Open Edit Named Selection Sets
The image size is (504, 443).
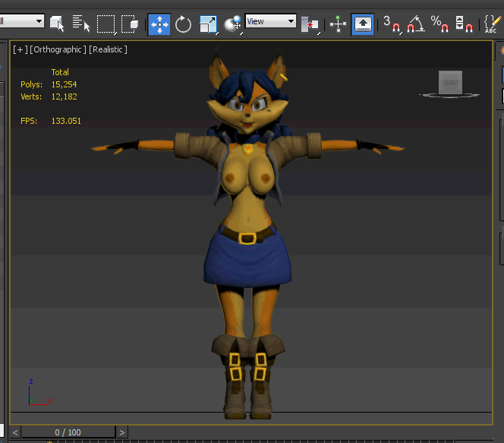point(493,24)
